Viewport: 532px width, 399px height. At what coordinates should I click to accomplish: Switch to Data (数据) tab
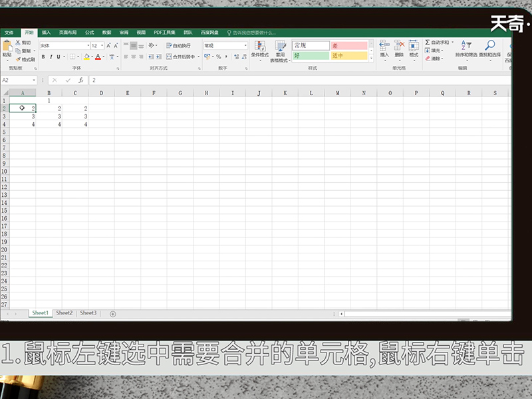point(107,33)
